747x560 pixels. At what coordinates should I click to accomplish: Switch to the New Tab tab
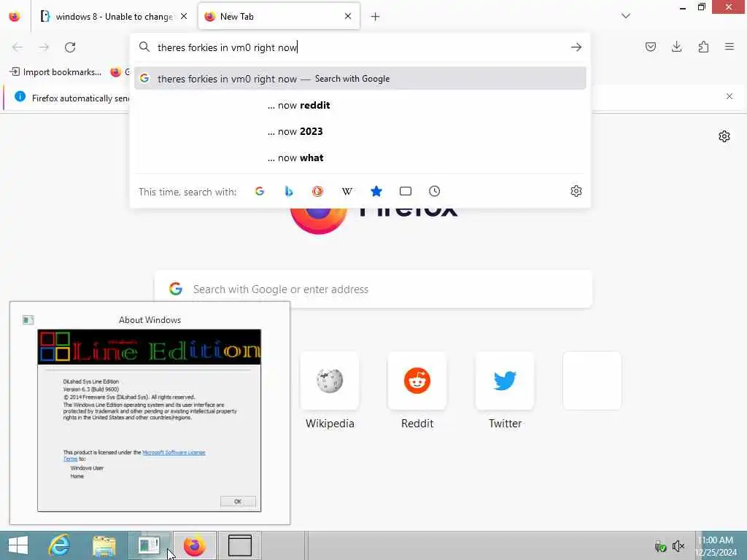tap(279, 17)
